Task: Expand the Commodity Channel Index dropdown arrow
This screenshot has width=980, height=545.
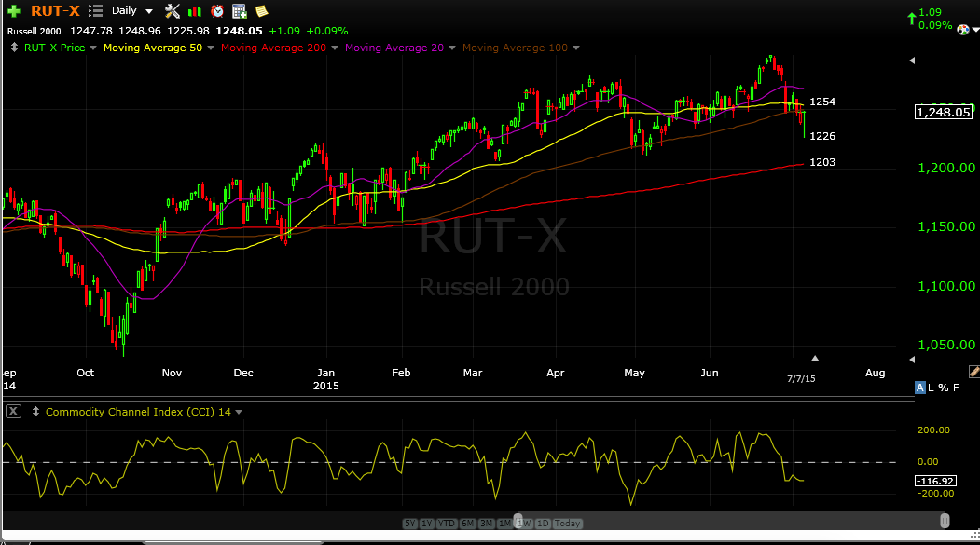Action: (x=239, y=412)
